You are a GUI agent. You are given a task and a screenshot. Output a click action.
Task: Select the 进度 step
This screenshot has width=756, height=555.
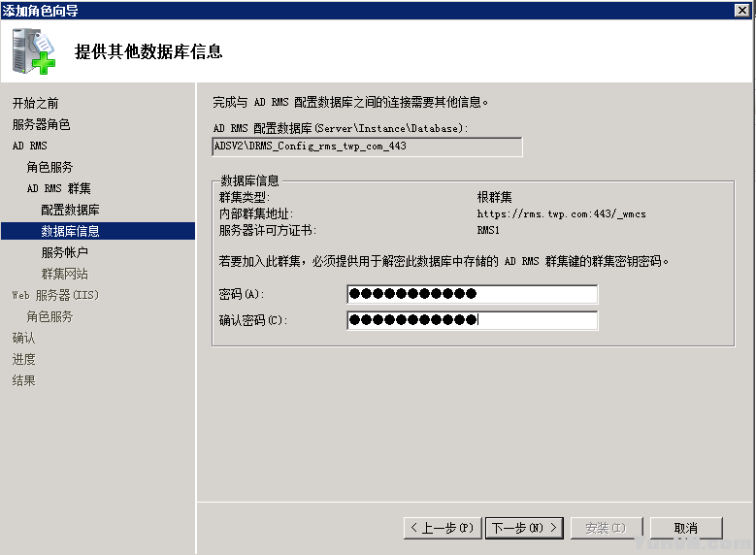[23, 359]
